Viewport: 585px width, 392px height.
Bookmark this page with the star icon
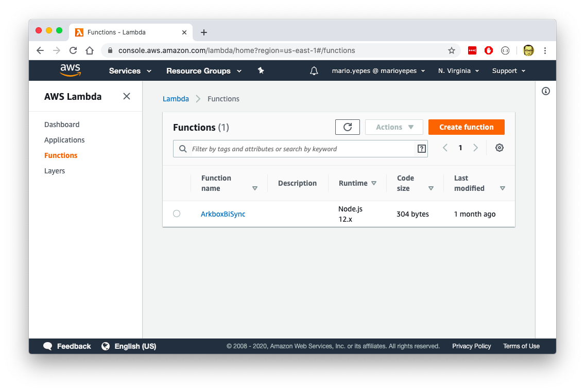452,50
